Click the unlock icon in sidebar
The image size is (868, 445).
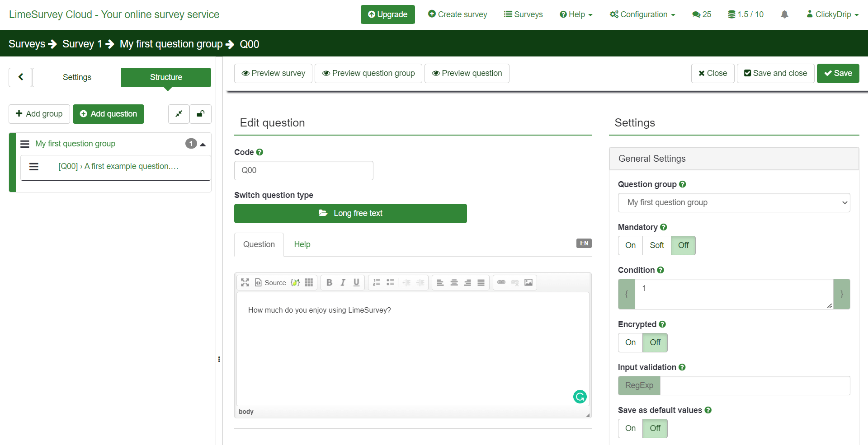(200, 114)
